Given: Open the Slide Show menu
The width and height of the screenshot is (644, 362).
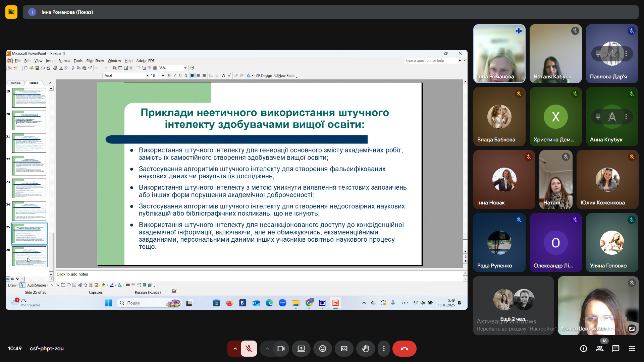Looking at the screenshot, I should coord(95,61).
